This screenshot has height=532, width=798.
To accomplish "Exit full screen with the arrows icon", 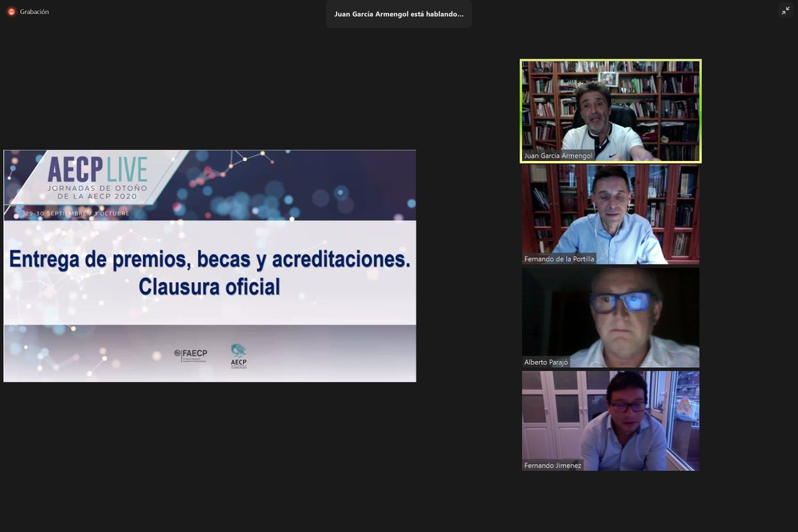I will click(785, 11).
